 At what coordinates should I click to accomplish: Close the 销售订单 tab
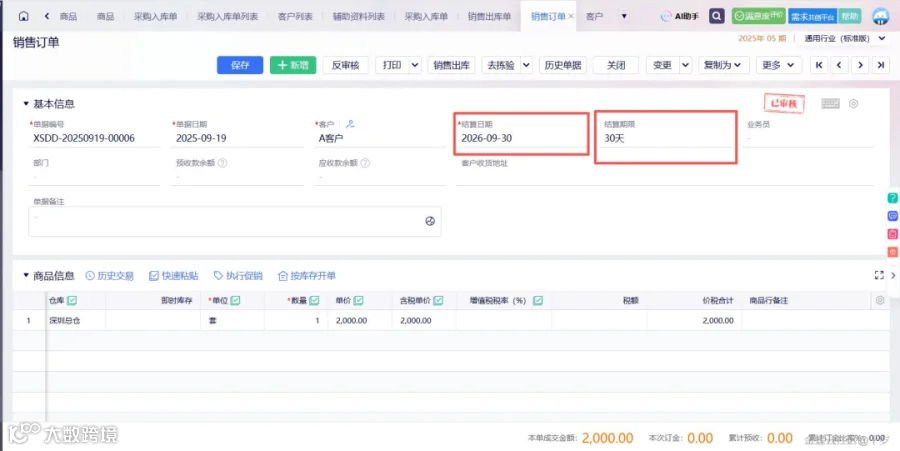click(x=571, y=17)
